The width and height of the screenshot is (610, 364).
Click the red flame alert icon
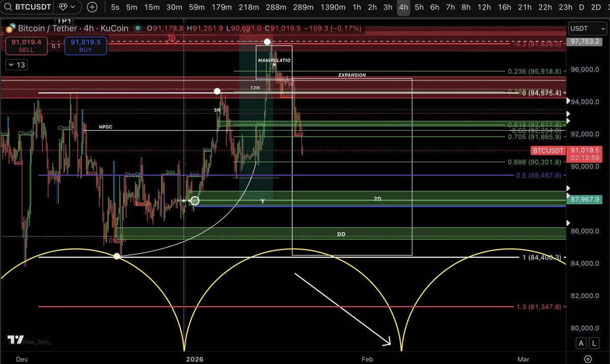[x=171, y=39]
